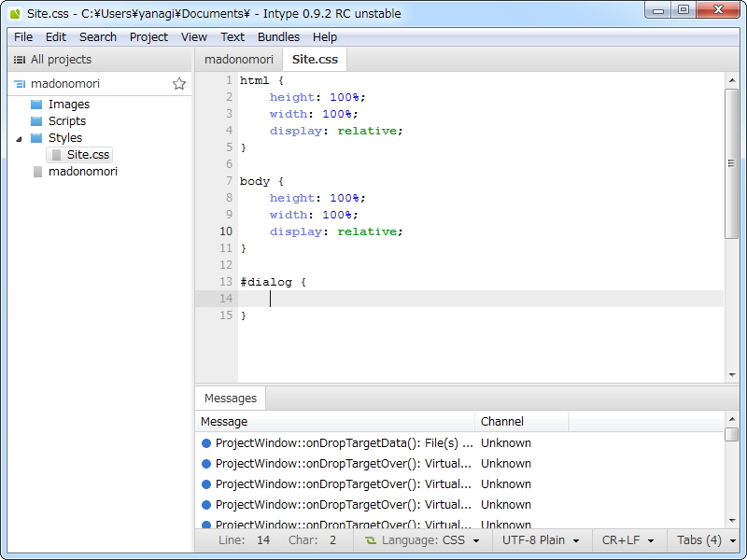The width and height of the screenshot is (747, 560).
Task: Click the Styles folder icon
Action: tap(36, 138)
